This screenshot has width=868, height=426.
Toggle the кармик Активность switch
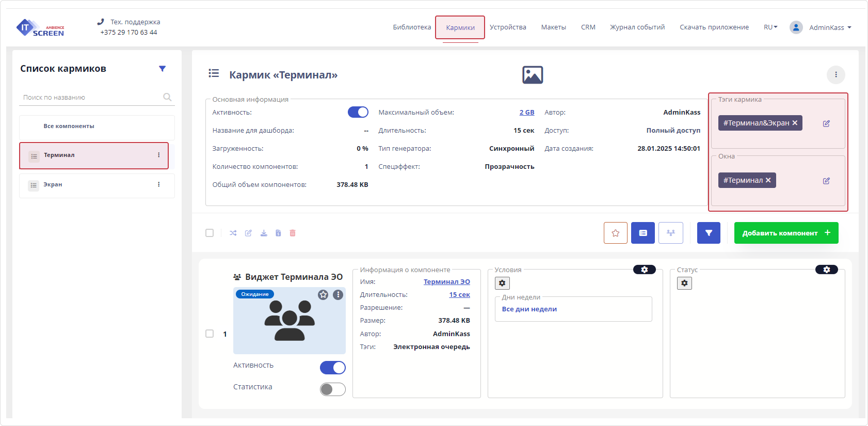[358, 112]
